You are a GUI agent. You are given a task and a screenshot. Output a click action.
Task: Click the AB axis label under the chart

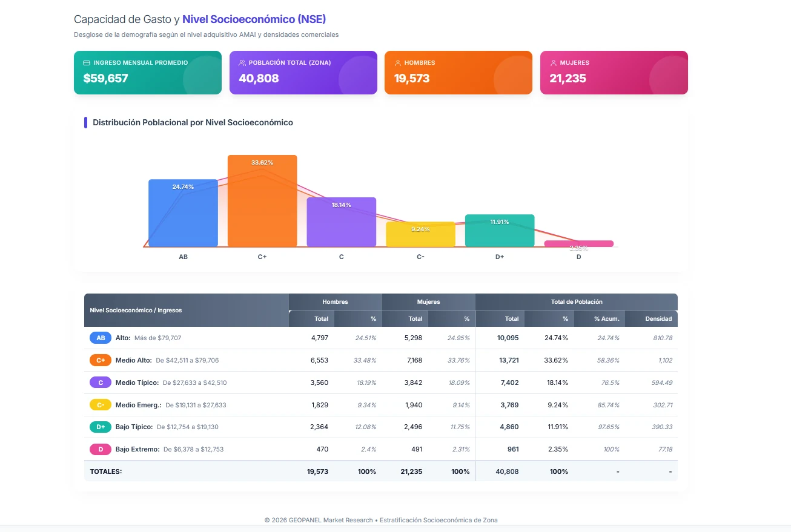point(183,257)
